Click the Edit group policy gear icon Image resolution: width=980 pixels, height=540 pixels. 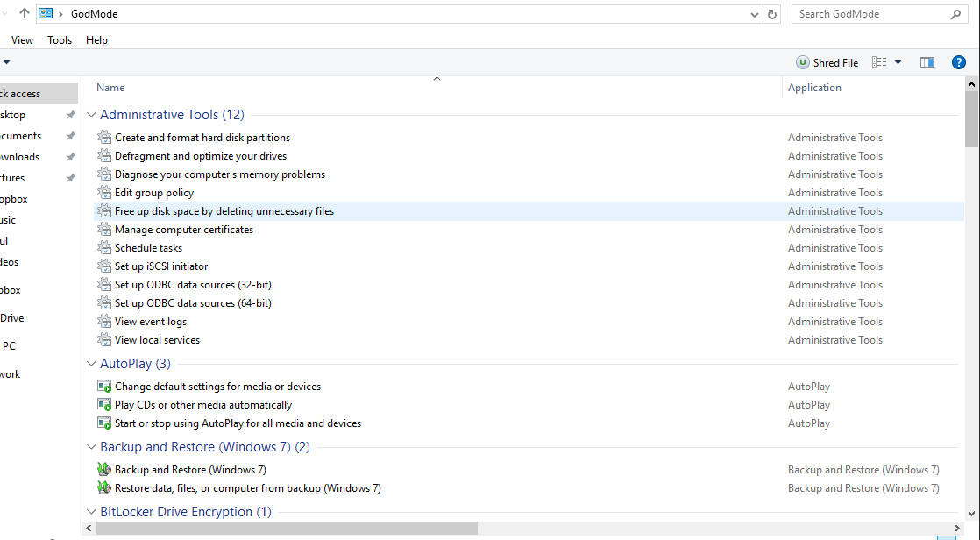coord(104,193)
